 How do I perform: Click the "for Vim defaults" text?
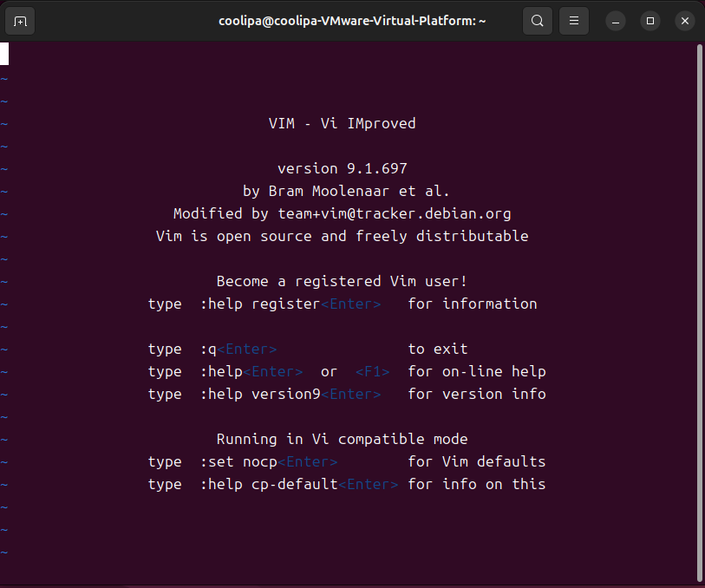pyautogui.click(x=477, y=461)
